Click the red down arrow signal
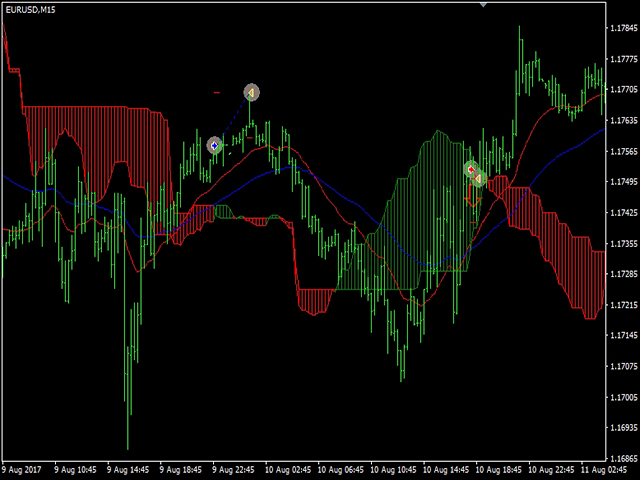Image resolution: width=640 pixels, height=480 pixels. (473, 196)
